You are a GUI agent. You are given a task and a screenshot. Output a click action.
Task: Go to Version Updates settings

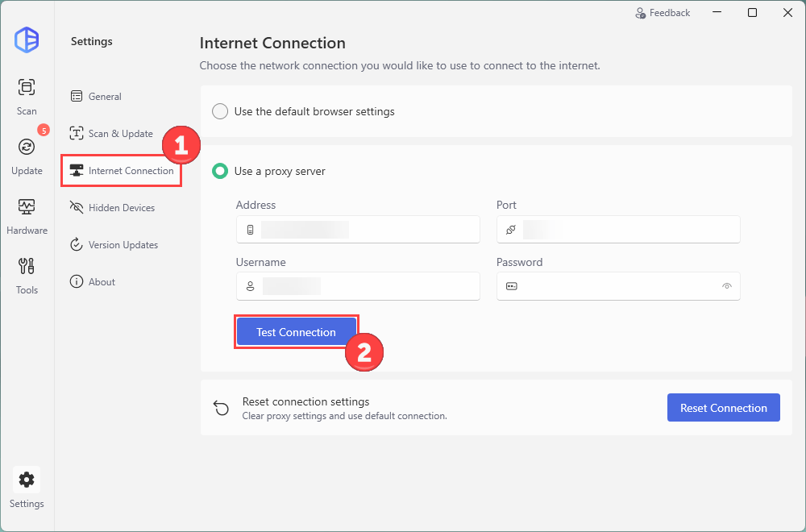tap(123, 245)
